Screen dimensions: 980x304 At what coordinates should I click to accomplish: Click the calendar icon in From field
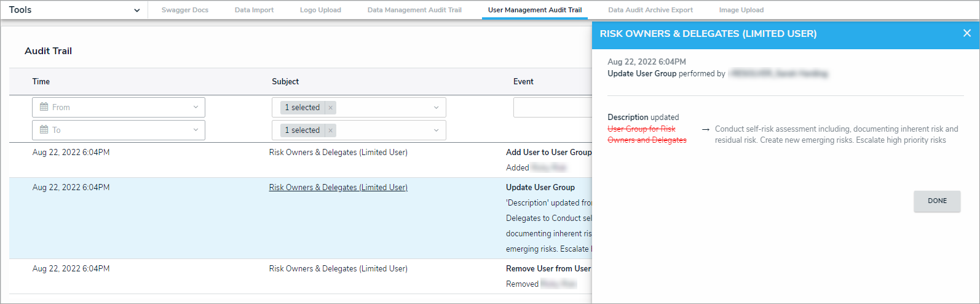point(44,107)
